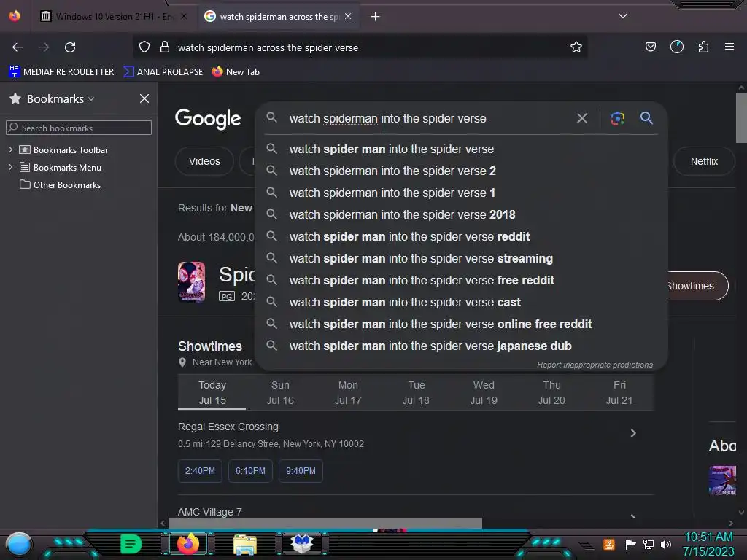The image size is (747, 560).
Task: Open the Firefox account circle icon
Action: pyautogui.click(x=676, y=47)
